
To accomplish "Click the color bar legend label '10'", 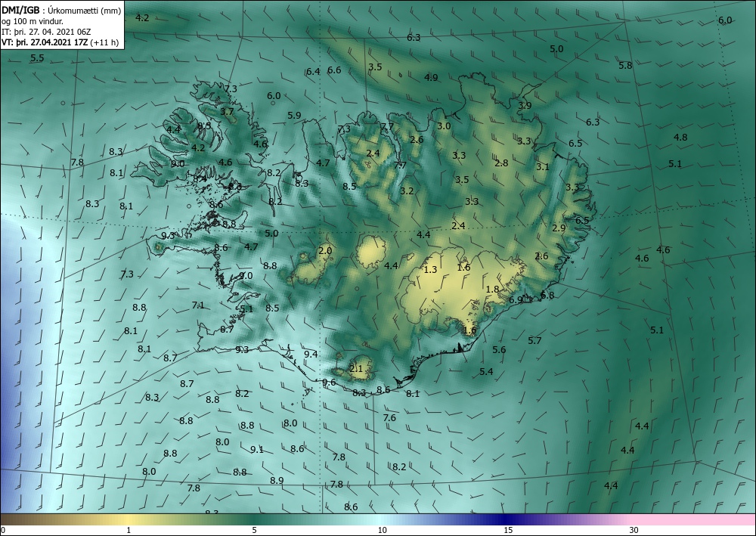I will 383,531.
